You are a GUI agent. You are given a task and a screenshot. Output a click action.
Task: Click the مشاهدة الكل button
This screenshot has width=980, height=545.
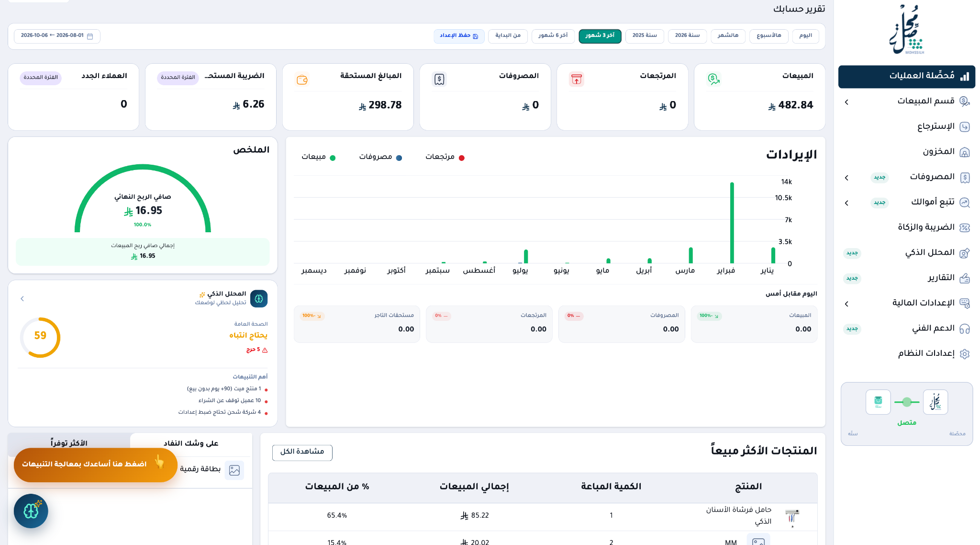coord(302,452)
